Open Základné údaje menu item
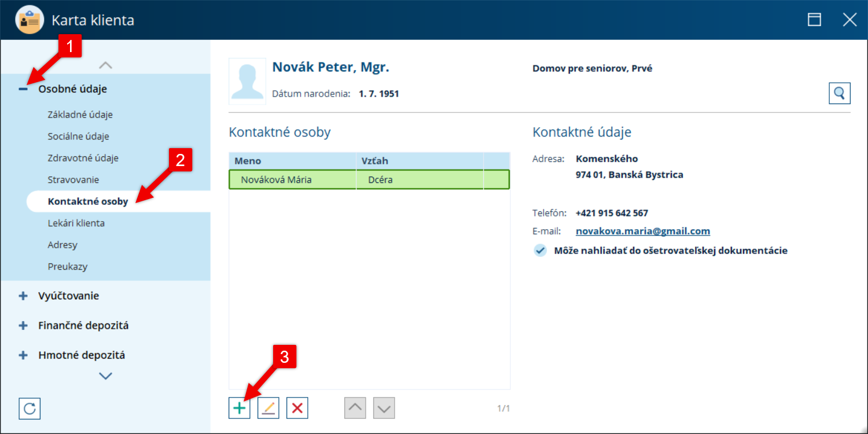Image resolution: width=868 pixels, height=434 pixels. (80, 115)
